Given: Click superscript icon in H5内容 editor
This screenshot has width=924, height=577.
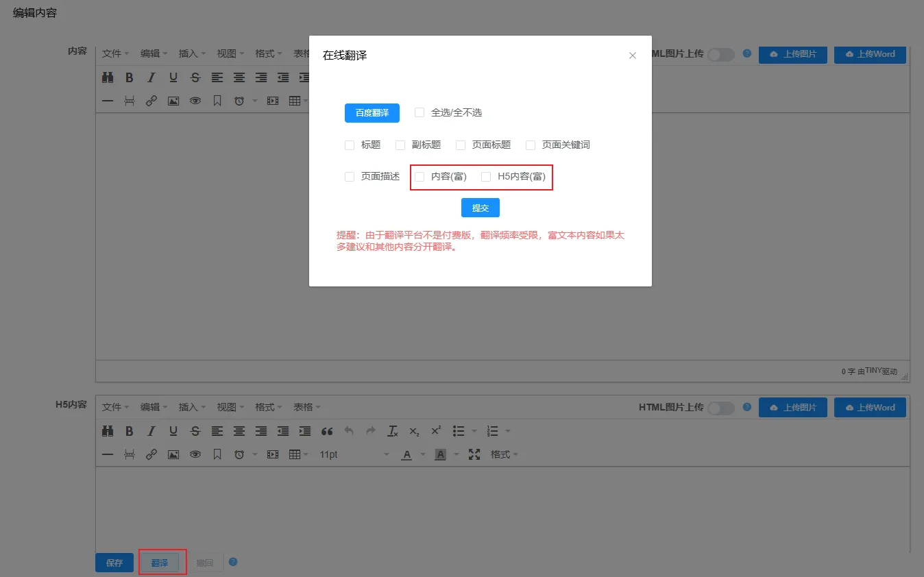Looking at the screenshot, I should tap(436, 431).
